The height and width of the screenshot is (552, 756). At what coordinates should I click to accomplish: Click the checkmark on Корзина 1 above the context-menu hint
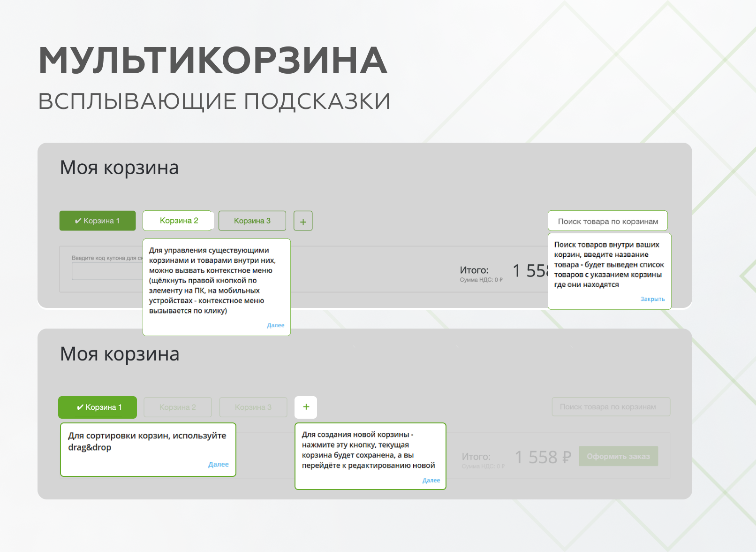[78, 221]
